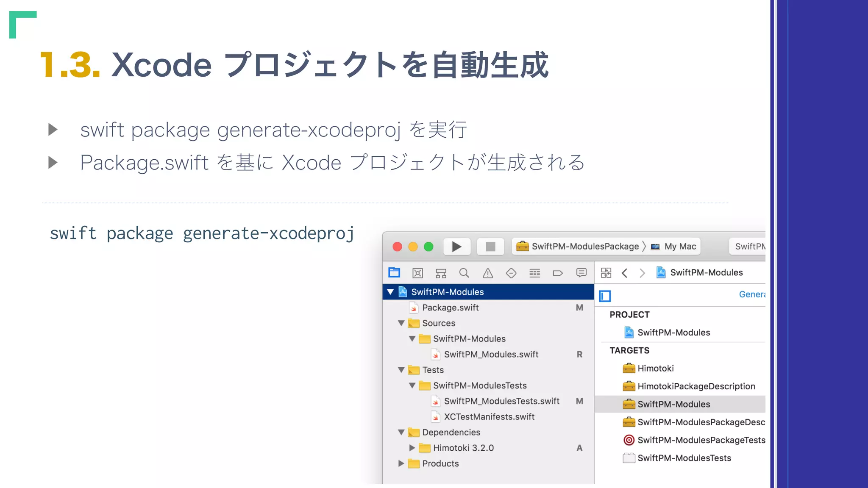Select the SwiftPM-ModulesTests target
This screenshot has height=488, width=868.
(x=681, y=458)
